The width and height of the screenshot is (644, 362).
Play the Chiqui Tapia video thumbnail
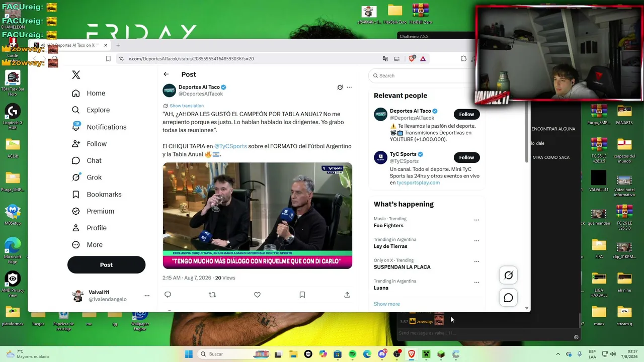point(257,216)
